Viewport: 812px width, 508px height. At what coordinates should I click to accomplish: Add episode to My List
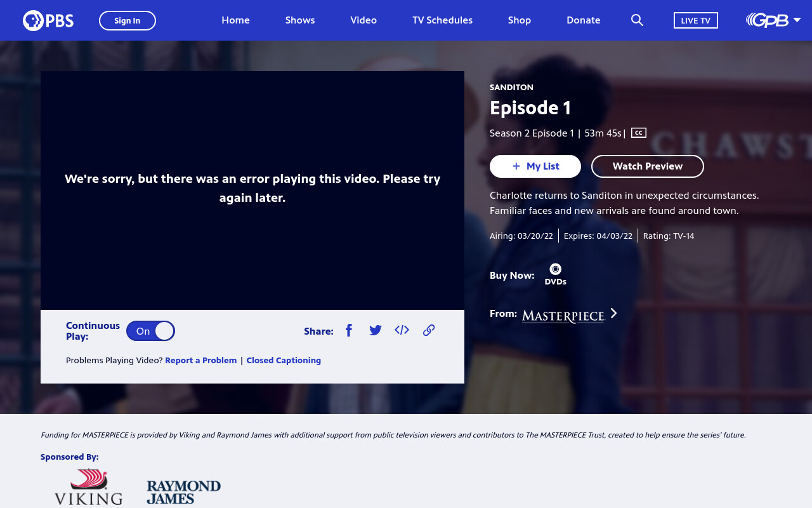(x=535, y=166)
